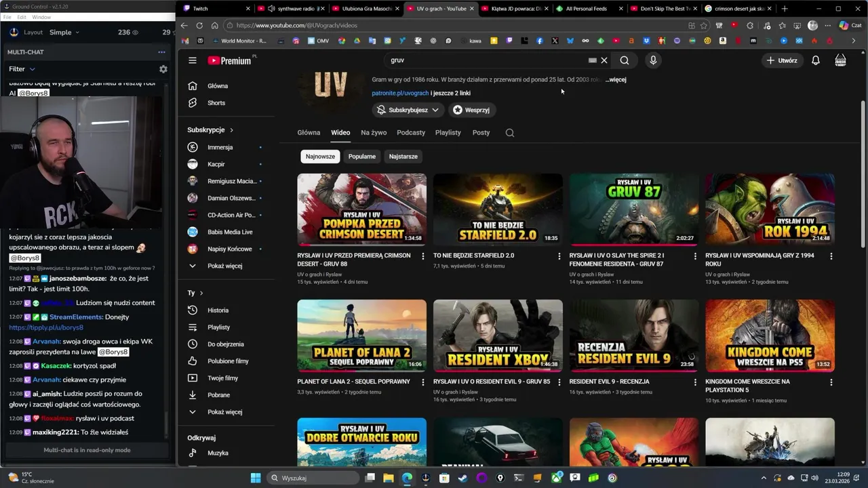Open CD-Action Air Po... subscription channel
868x488 pixels.
[x=225, y=215]
